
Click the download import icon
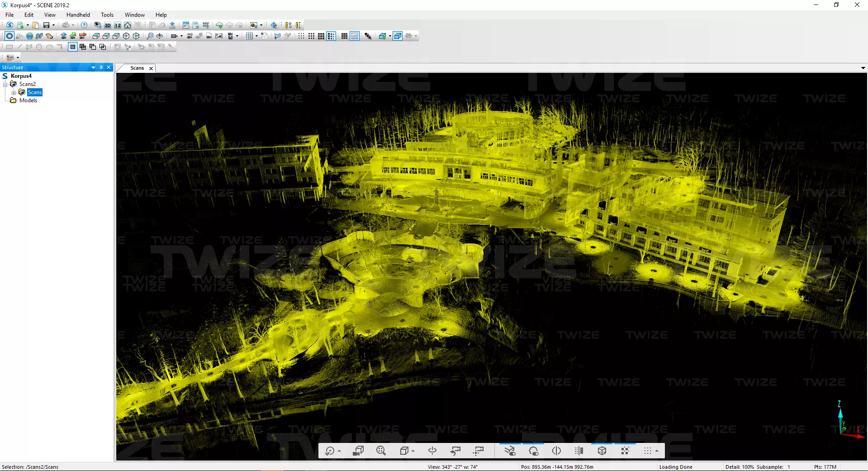pos(172,25)
